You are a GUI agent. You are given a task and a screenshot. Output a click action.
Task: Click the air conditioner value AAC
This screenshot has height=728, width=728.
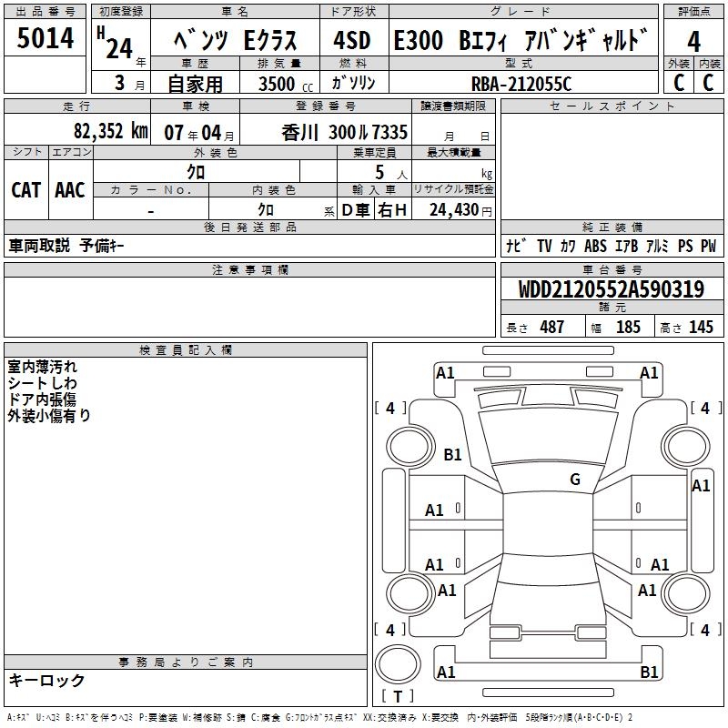point(70,190)
